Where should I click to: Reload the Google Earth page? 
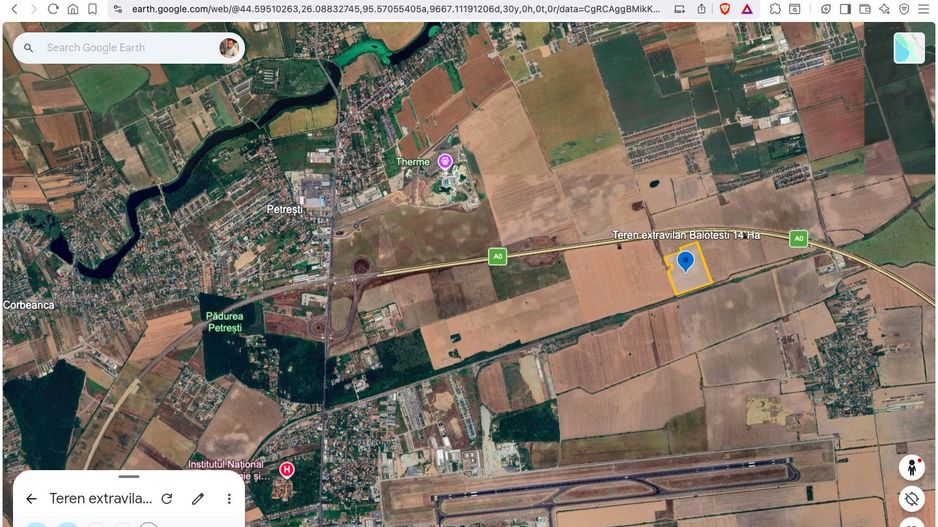pyautogui.click(x=53, y=9)
